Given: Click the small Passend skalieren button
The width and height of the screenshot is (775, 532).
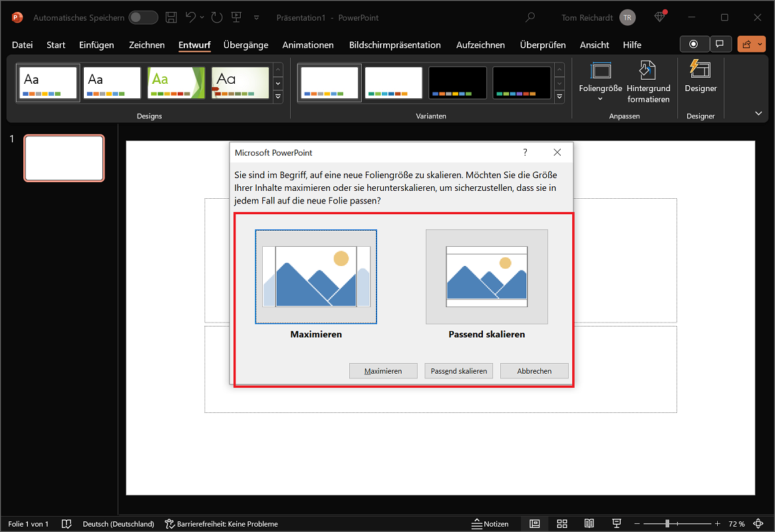Looking at the screenshot, I should click(x=458, y=371).
